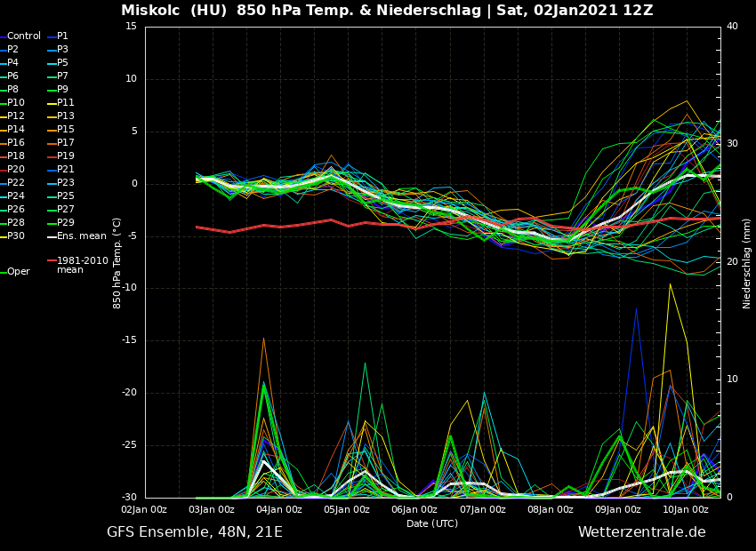This screenshot has width=756, height=551.
Task: Click the Wetterzentrale.de text
Action: pos(641,532)
